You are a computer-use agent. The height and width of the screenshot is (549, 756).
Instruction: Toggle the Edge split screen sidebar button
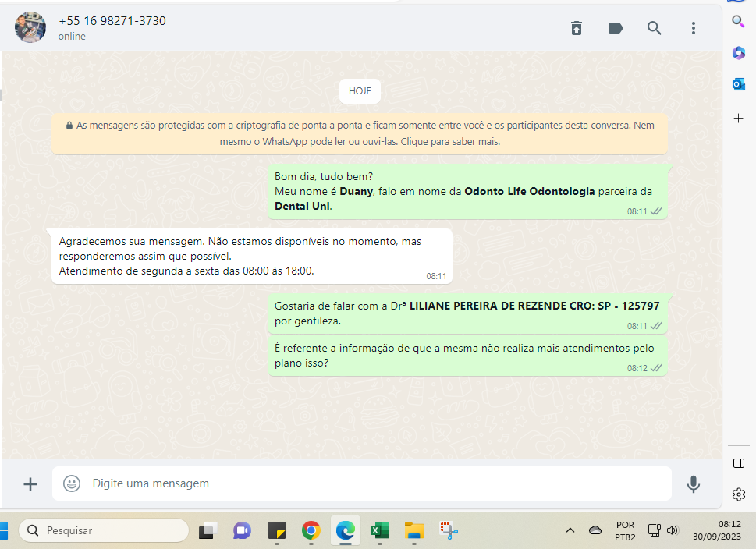739,463
